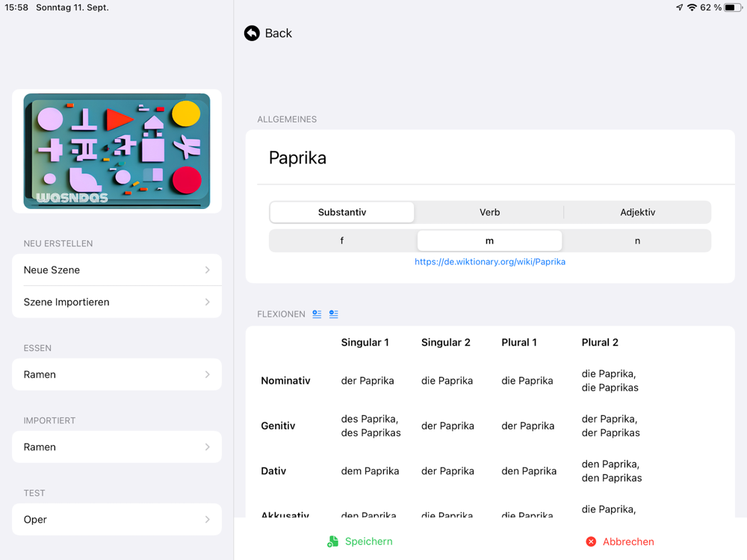Click second Flexionen list icon

pyautogui.click(x=333, y=314)
